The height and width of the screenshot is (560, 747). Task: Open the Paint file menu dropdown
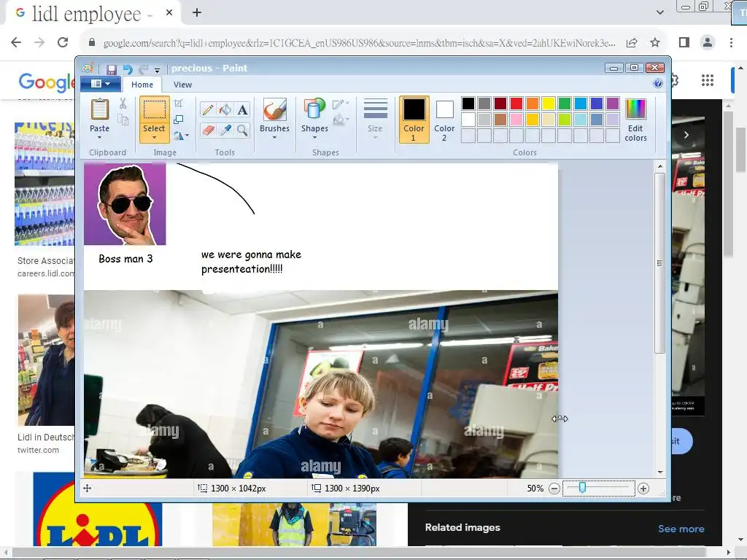point(100,84)
